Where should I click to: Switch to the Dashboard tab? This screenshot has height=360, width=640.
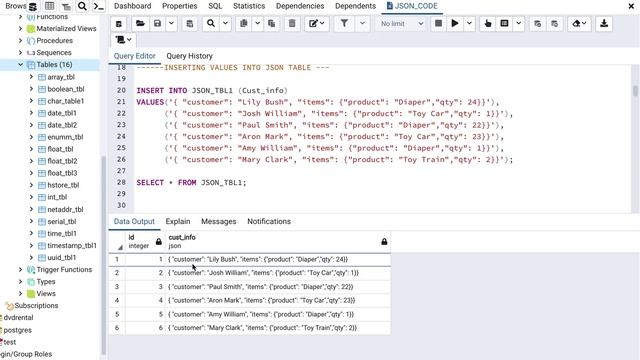point(132,6)
